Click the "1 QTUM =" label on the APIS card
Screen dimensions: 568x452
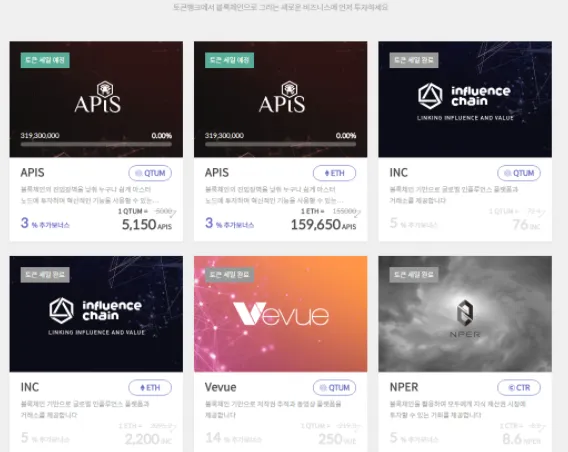click(x=133, y=211)
